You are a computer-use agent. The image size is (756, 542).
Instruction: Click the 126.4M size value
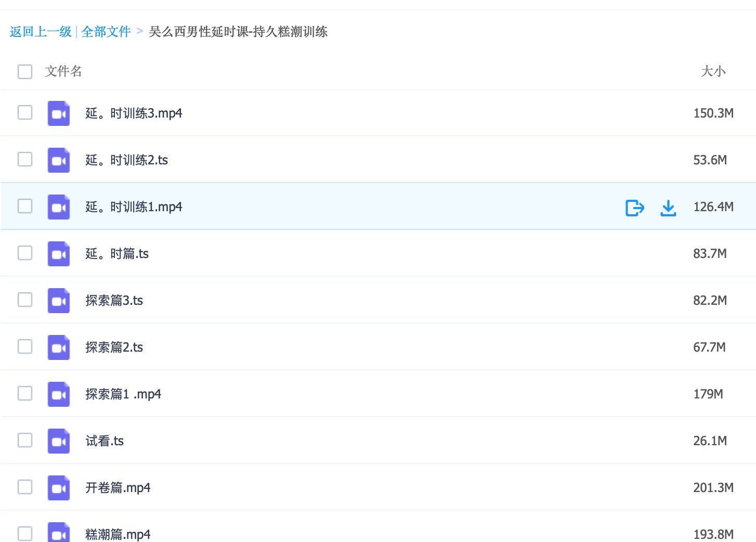713,207
